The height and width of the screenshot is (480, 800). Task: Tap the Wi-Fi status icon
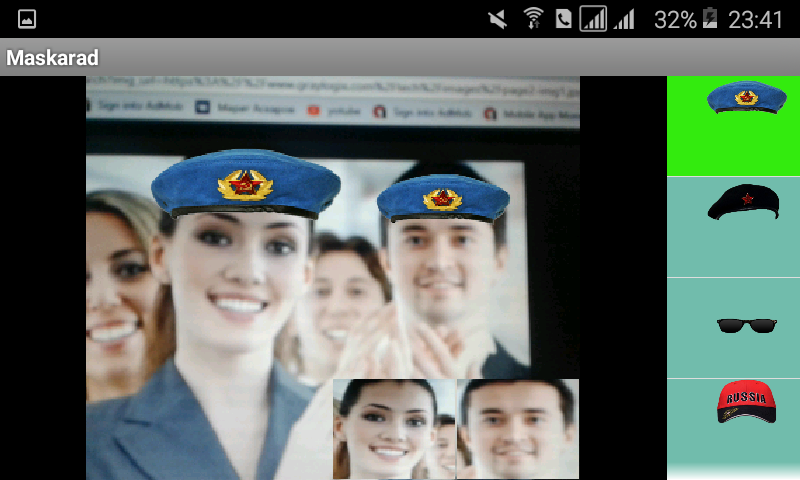coord(533,18)
